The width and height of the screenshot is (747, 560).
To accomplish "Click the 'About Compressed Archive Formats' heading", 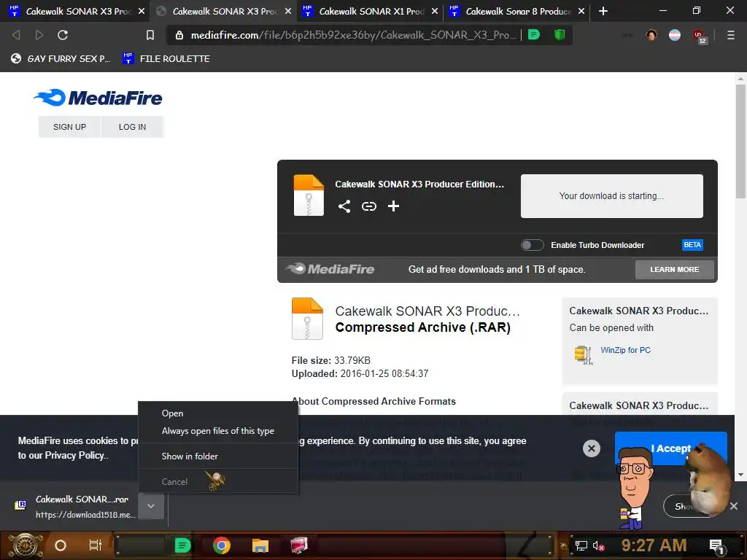I will (x=373, y=402).
